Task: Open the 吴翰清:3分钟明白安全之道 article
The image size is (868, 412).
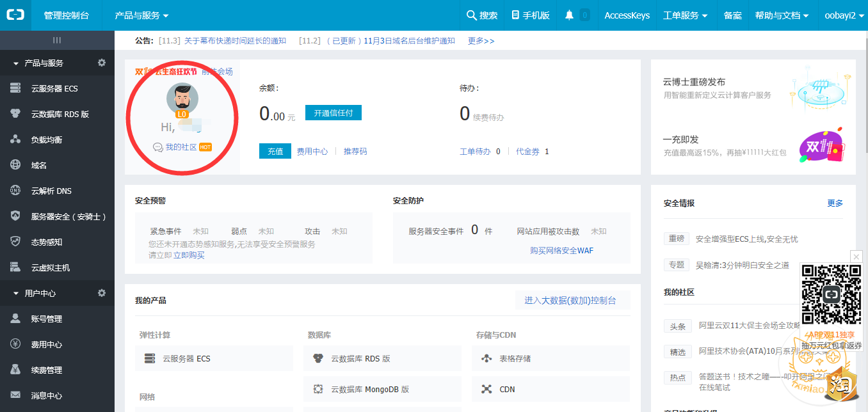Action: 743,265
